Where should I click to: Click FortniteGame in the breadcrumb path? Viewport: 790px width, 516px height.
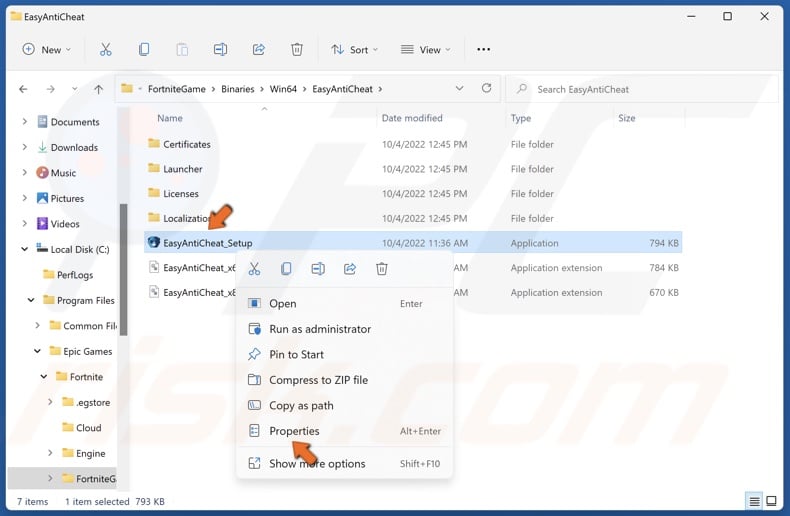tap(177, 89)
